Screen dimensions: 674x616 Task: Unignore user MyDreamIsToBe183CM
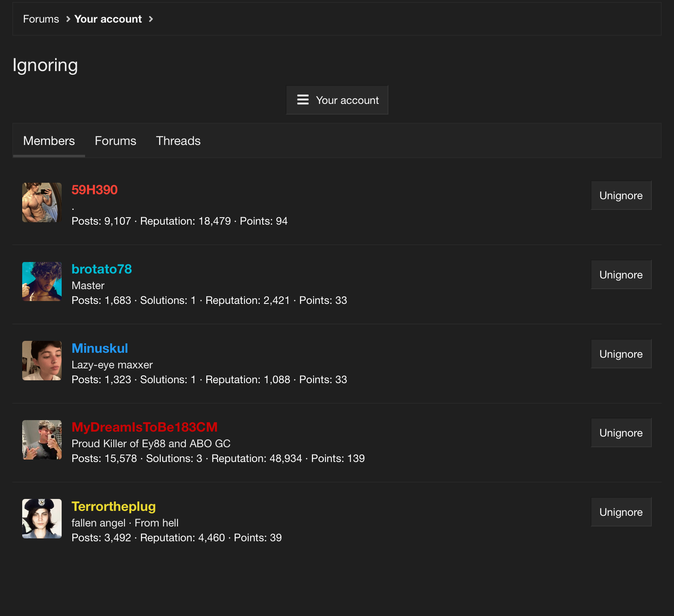(x=621, y=433)
